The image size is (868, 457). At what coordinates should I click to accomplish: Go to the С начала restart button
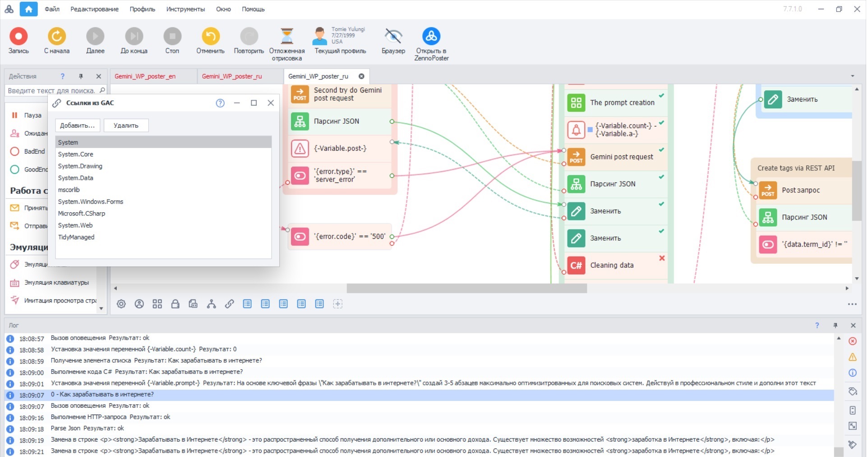click(57, 41)
